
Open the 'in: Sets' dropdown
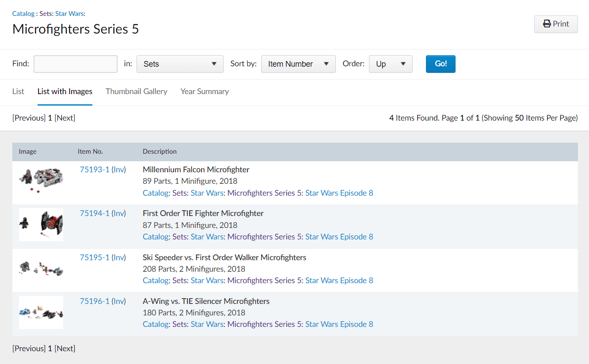[x=180, y=64]
